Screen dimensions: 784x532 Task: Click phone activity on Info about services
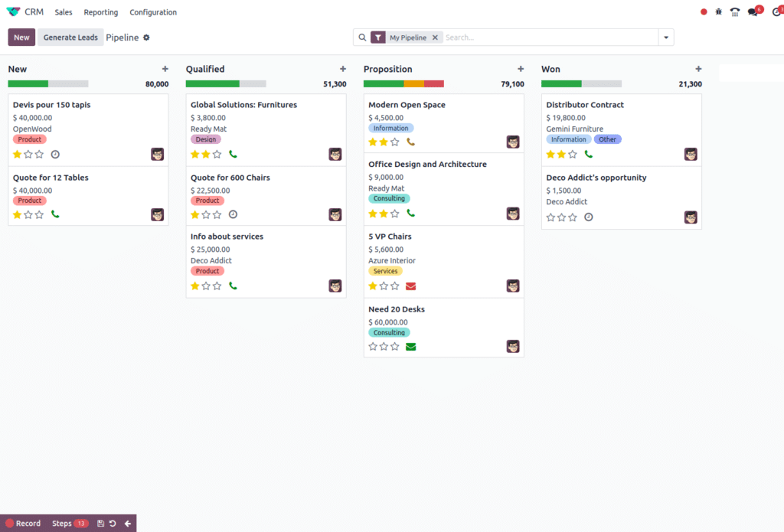[233, 286]
